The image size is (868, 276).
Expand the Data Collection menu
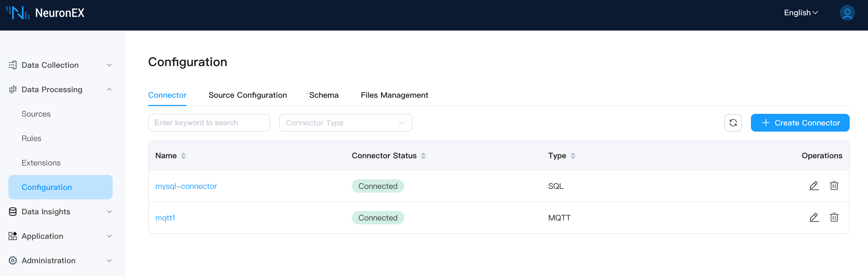(x=108, y=65)
